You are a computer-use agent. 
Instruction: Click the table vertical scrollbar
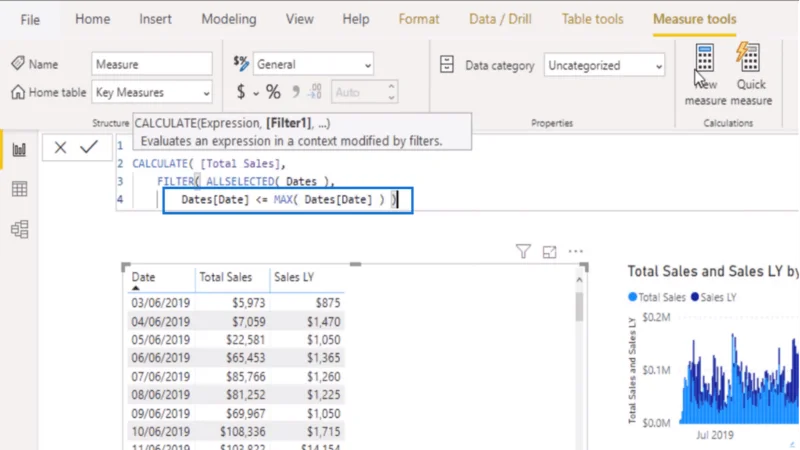pos(579,307)
